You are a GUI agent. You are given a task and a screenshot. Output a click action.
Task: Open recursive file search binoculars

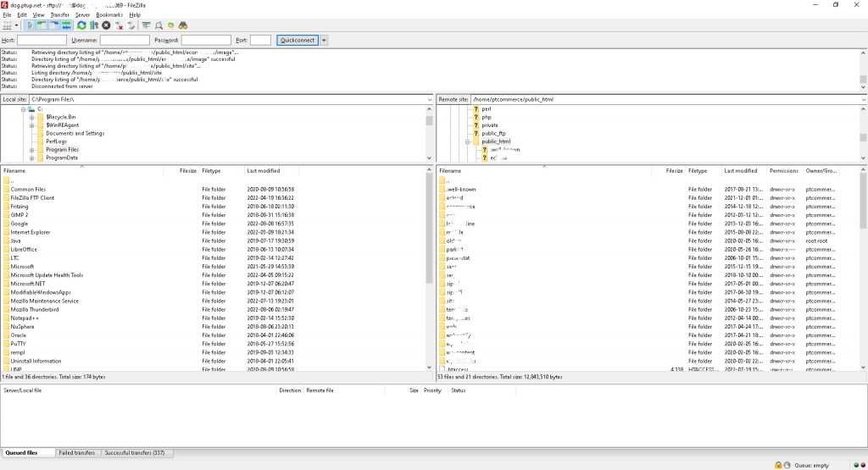[183, 25]
